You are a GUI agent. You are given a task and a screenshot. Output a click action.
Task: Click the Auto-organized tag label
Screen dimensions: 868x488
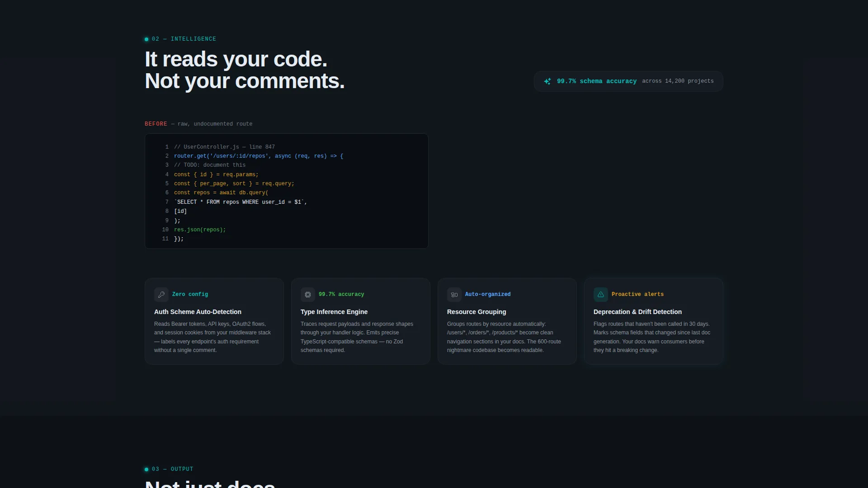coord(488,295)
